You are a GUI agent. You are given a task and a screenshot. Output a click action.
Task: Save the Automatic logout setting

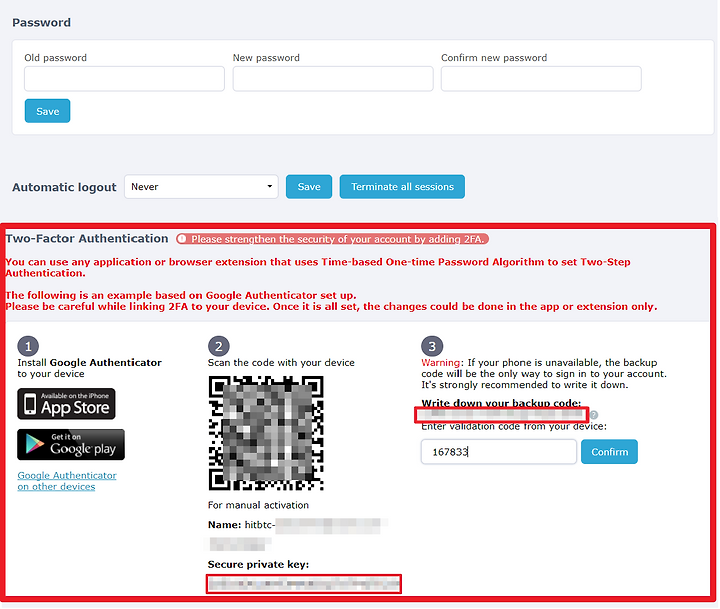pyautogui.click(x=309, y=186)
